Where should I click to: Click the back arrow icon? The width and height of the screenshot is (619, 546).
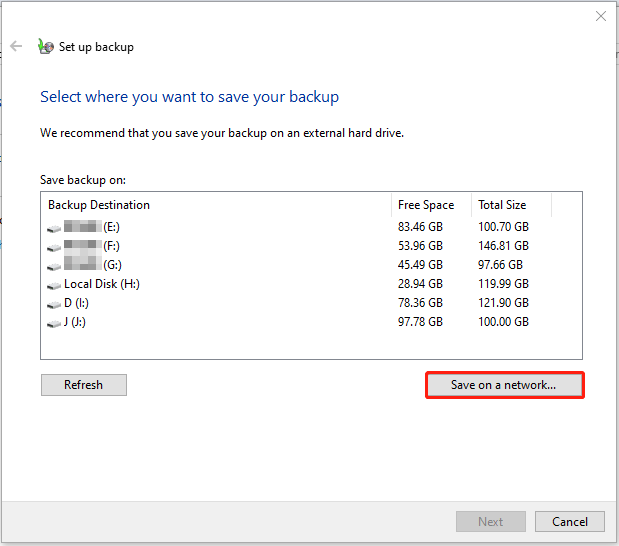coord(16,46)
